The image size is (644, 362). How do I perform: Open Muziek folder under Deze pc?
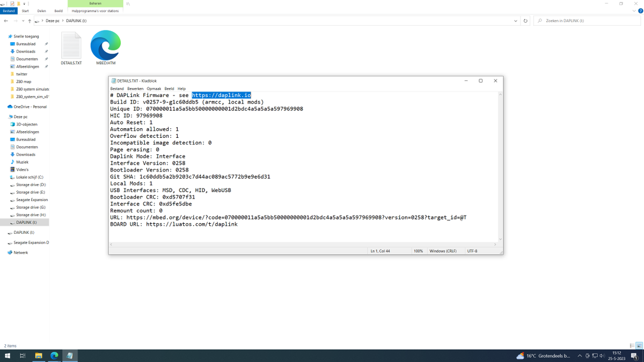click(x=22, y=162)
